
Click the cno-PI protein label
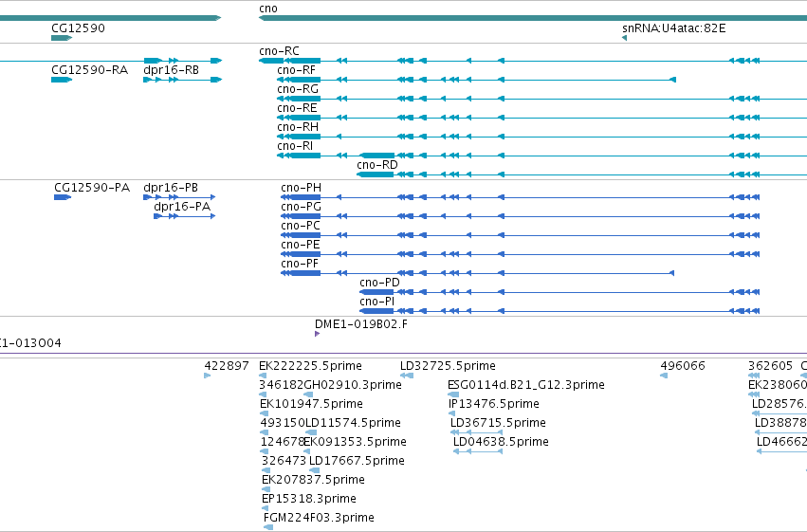click(377, 302)
